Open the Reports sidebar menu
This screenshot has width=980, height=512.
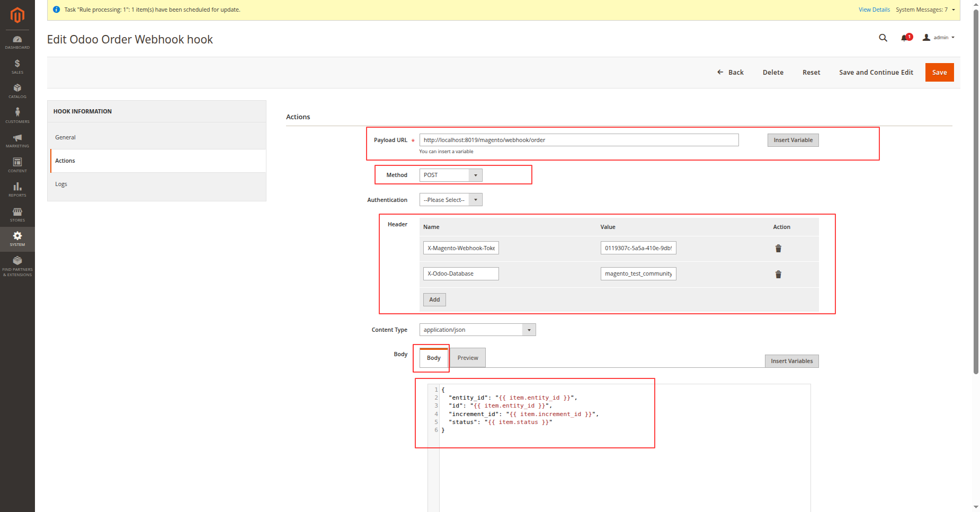(x=17, y=190)
